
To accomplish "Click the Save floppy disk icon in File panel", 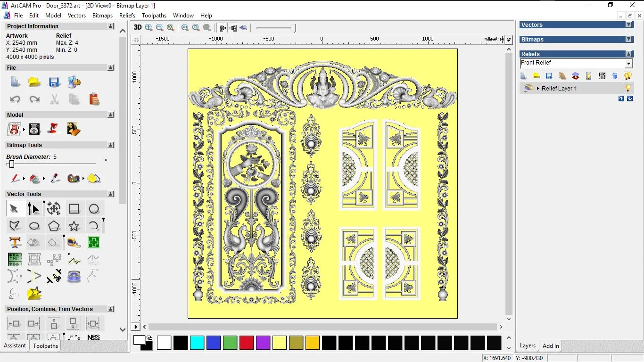I will point(54,82).
